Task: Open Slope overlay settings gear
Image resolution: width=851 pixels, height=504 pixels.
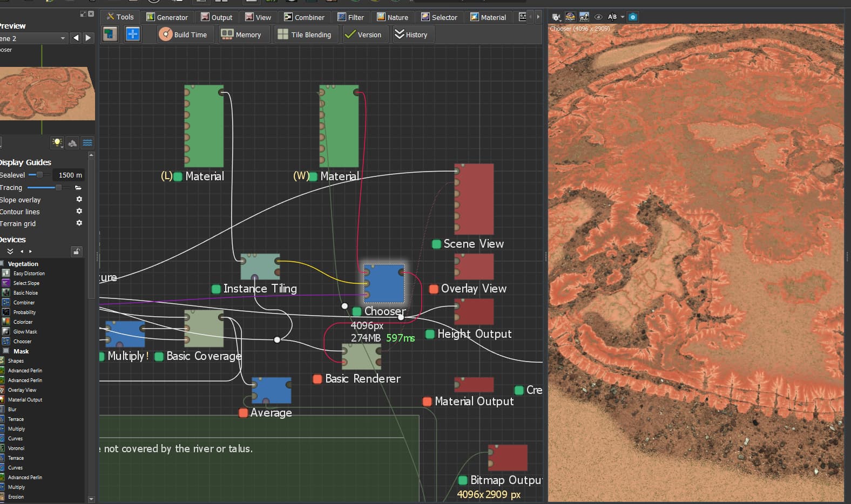Action: click(79, 200)
